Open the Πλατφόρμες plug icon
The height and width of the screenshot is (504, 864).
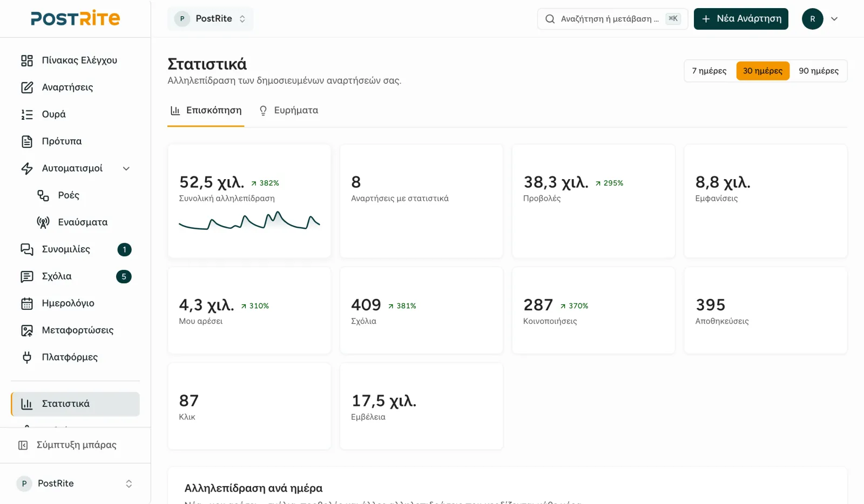click(x=27, y=357)
